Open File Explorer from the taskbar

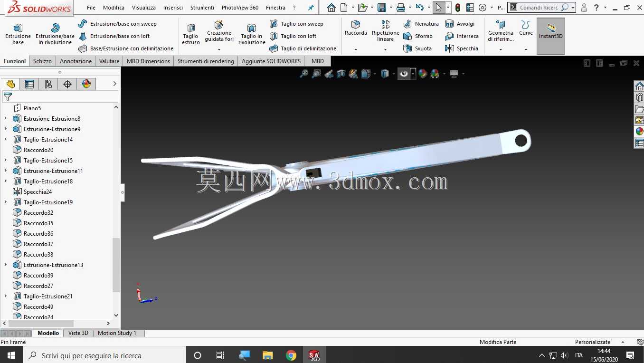[268, 355]
